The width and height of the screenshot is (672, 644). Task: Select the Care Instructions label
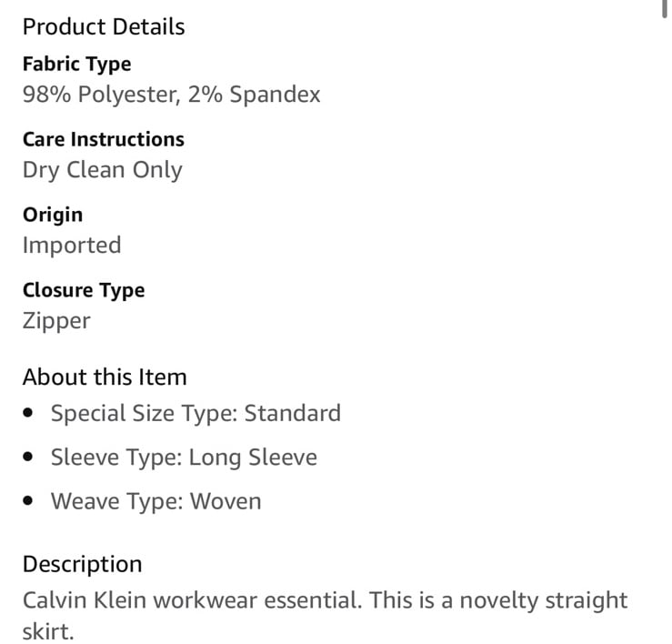[x=104, y=139]
